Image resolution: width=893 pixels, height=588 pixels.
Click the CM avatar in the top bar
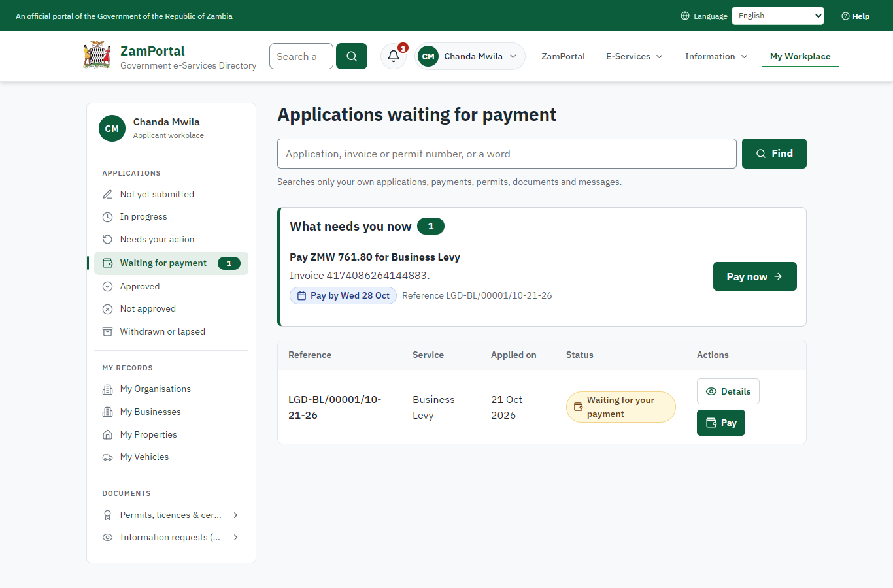coord(428,56)
